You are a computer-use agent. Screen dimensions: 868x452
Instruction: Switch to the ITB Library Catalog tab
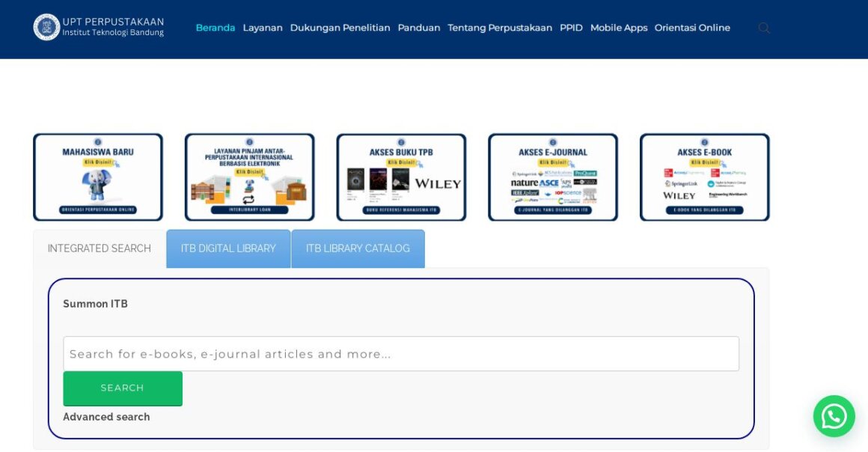[358, 248]
